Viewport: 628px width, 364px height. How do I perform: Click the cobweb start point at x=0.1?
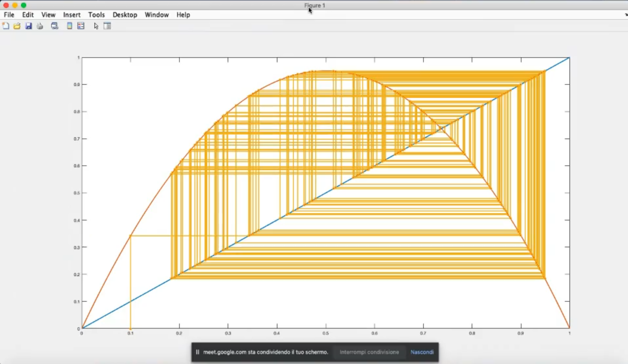[x=130, y=328]
